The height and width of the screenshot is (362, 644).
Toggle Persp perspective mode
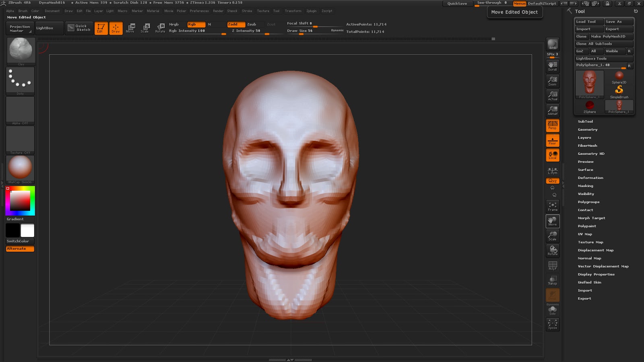tap(553, 125)
